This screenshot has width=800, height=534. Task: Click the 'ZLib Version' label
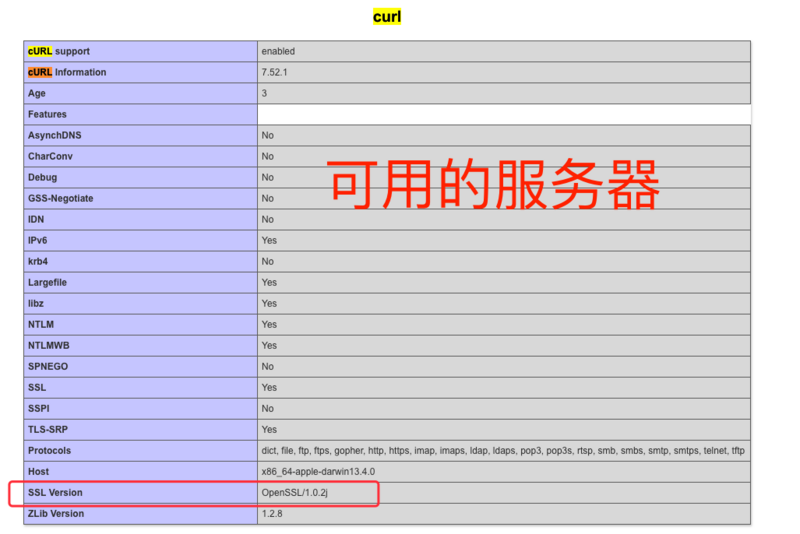[56, 514]
